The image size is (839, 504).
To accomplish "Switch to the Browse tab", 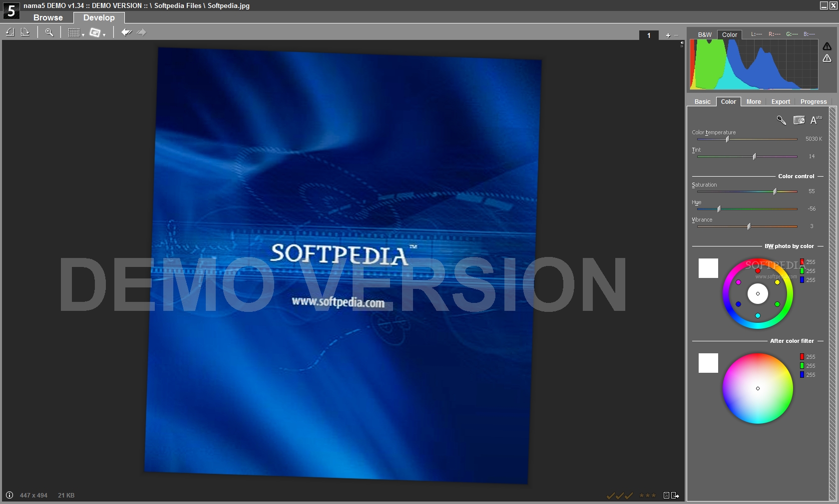I will (48, 17).
